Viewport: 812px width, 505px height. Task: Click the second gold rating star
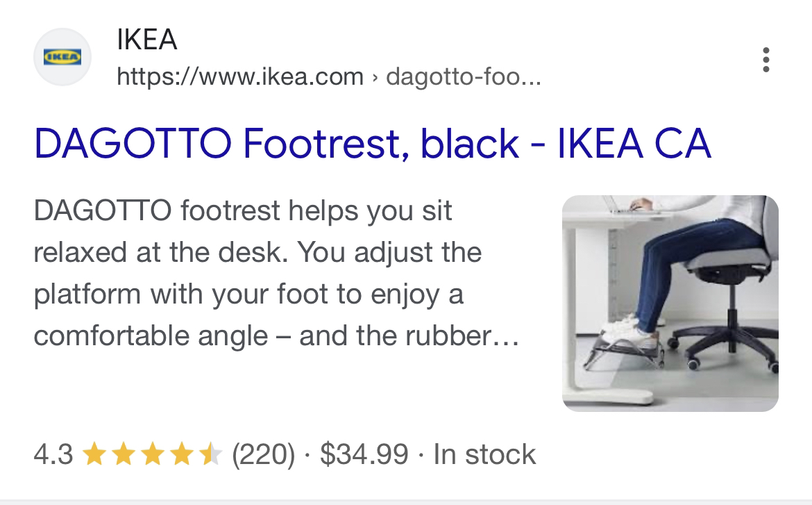pos(124,454)
